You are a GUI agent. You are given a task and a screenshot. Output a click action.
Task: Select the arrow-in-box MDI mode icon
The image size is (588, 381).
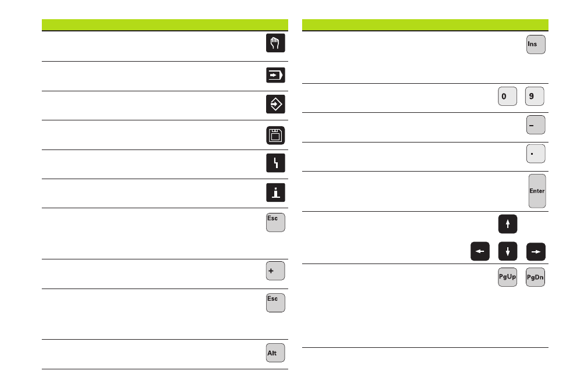[x=275, y=75]
